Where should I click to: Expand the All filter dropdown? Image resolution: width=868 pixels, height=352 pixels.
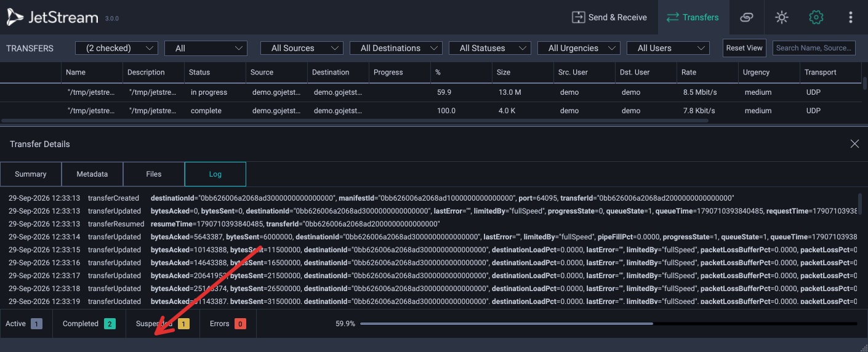(x=206, y=48)
